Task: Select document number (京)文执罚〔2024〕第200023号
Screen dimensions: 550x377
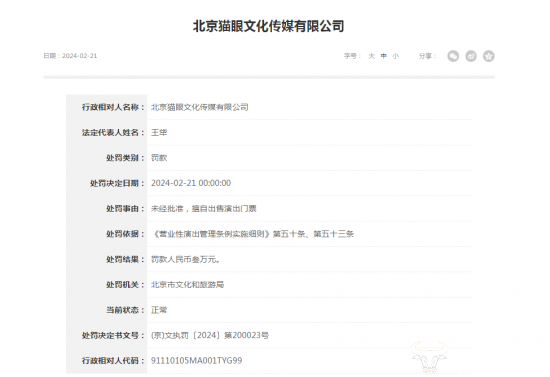Action: pos(210,336)
